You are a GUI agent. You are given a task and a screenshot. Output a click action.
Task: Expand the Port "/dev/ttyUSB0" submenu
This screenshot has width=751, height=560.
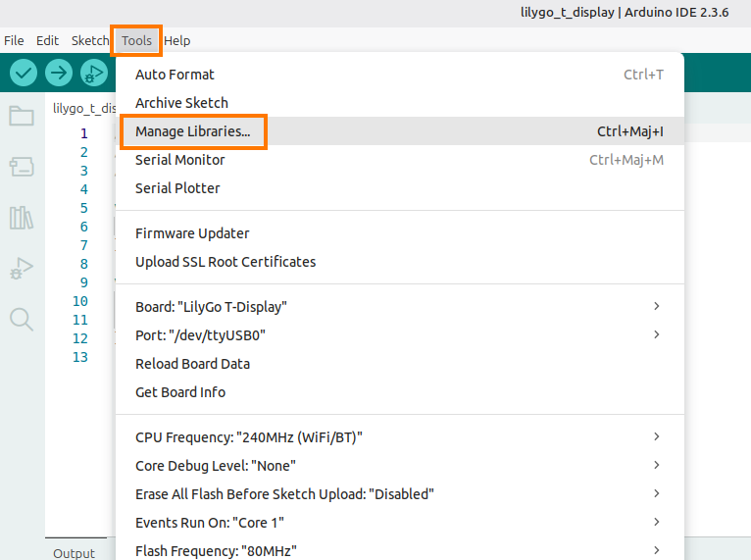399,335
